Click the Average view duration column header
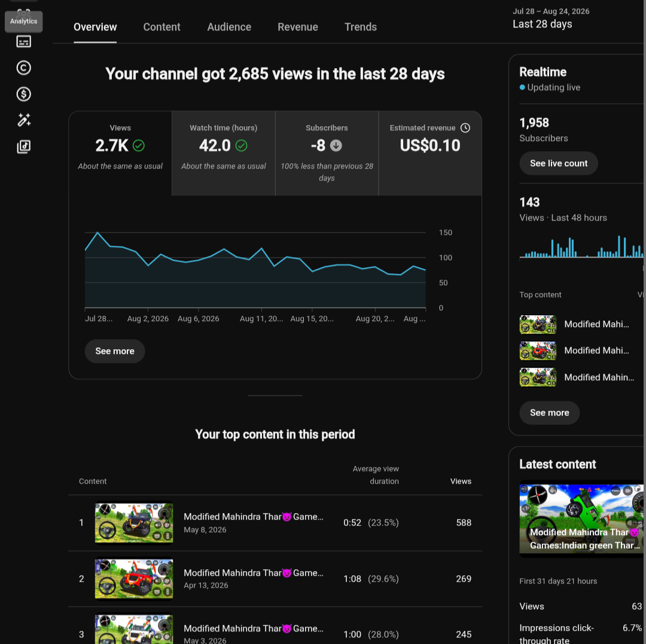The height and width of the screenshot is (644, 646). [x=376, y=475]
